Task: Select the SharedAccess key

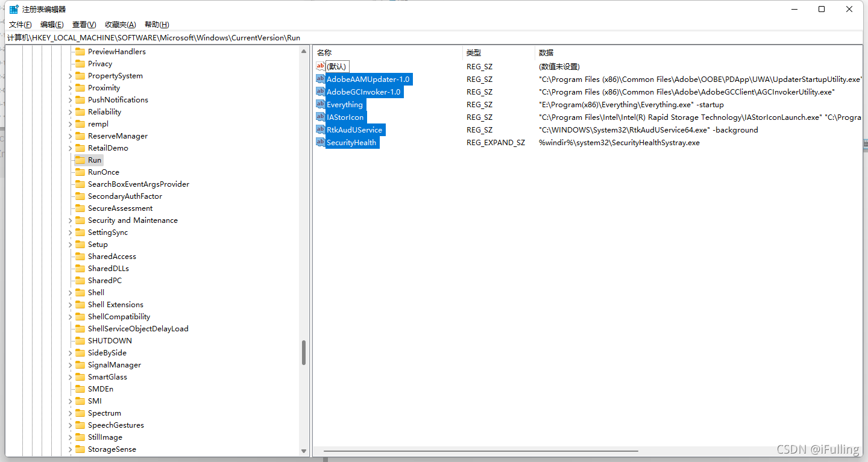Action: 112,256
